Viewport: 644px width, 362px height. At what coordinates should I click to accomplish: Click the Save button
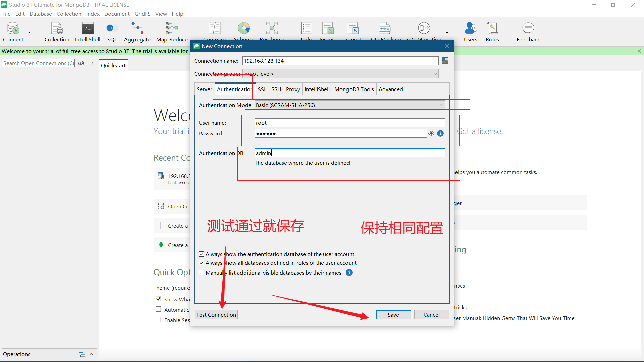393,315
